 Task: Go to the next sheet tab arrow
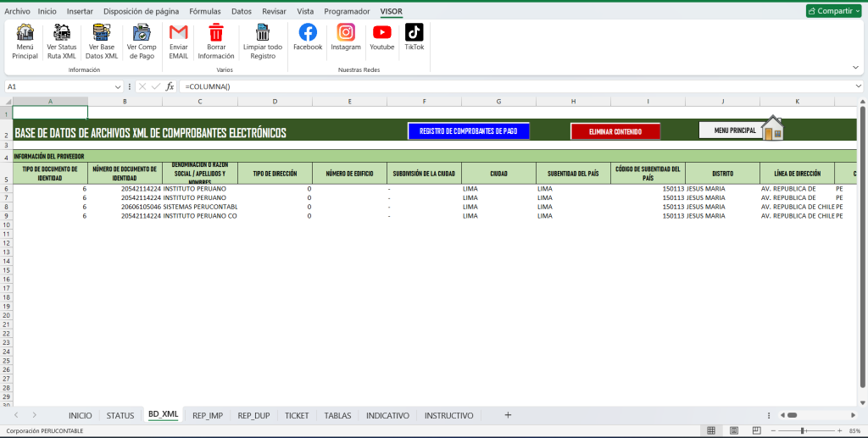pos(34,415)
